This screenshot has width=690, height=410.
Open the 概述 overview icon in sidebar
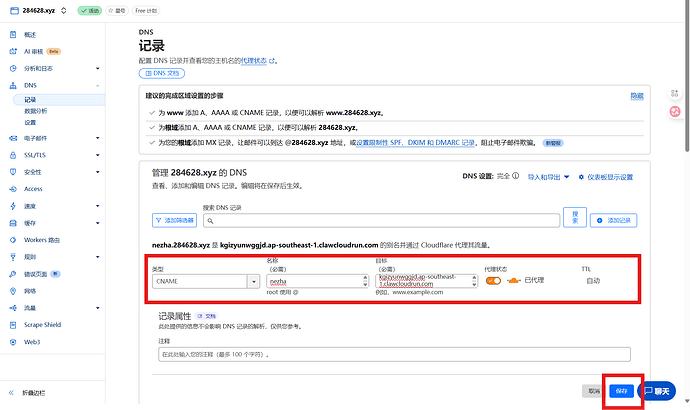(x=13, y=35)
